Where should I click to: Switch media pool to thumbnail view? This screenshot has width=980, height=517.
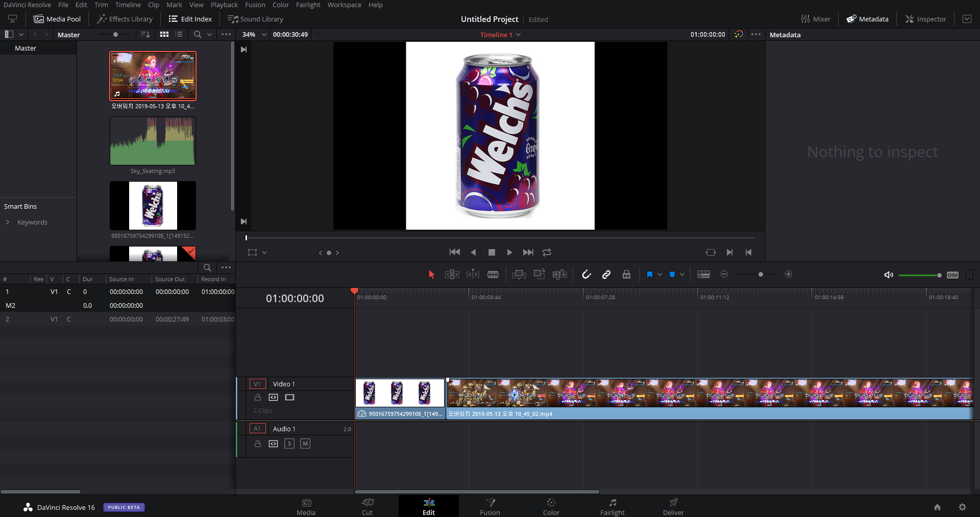164,34
